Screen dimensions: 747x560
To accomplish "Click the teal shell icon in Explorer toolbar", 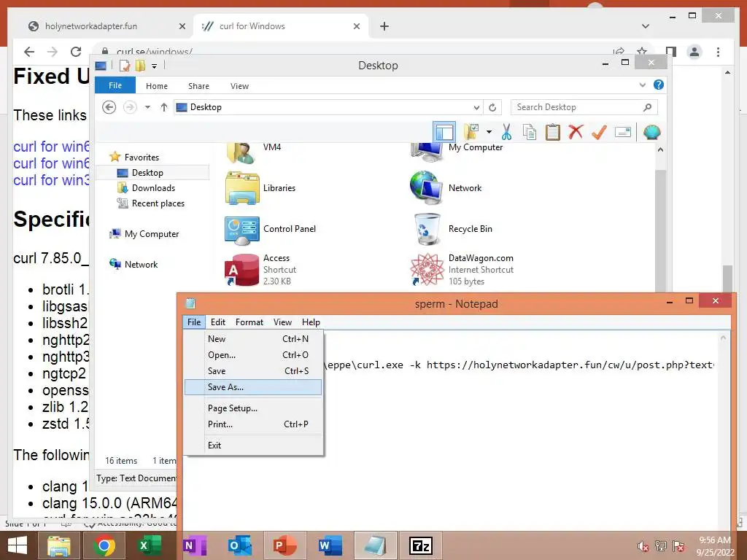I will [651, 132].
